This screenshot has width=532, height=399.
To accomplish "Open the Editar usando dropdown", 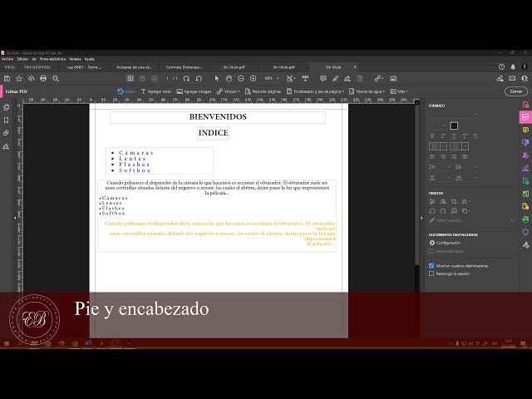I will pyautogui.click(x=471, y=220).
